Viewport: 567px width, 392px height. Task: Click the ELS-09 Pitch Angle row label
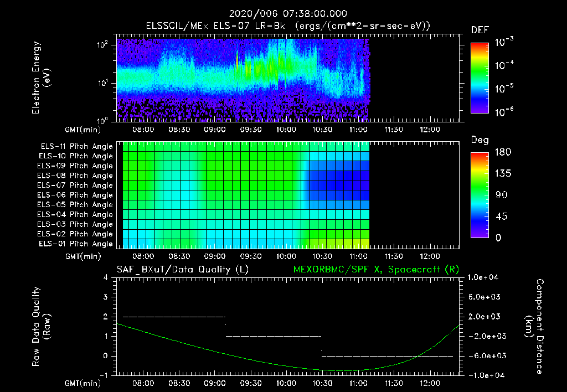[x=75, y=166]
